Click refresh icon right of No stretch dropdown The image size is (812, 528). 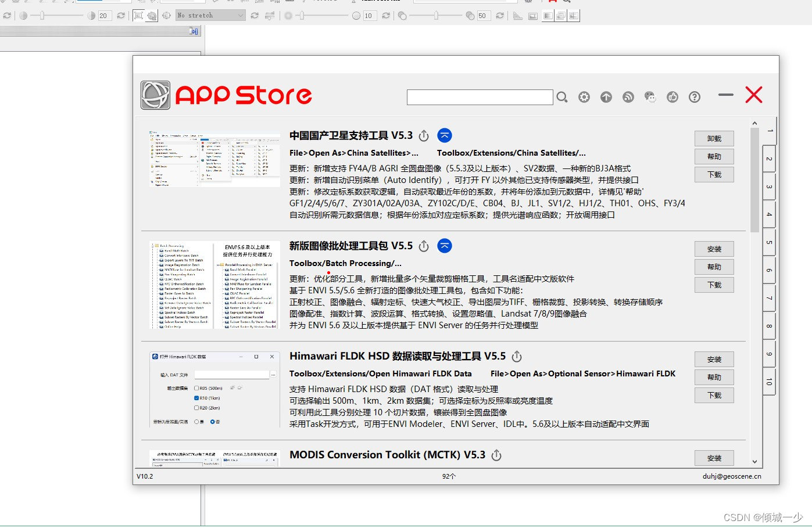click(x=254, y=16)
